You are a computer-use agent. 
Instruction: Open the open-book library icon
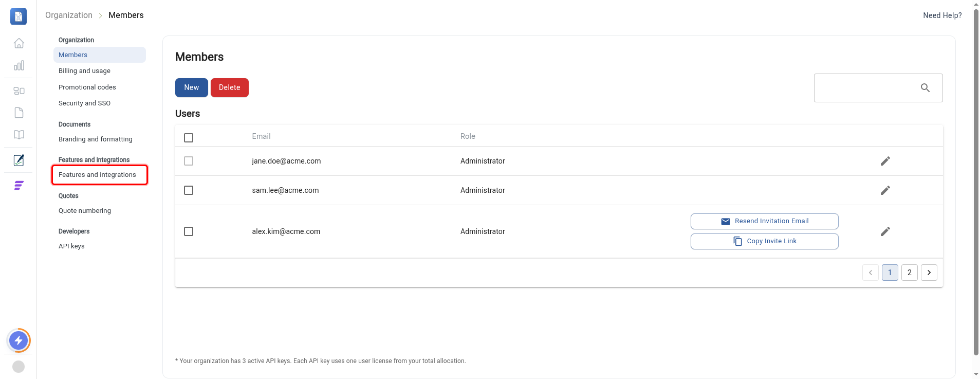19,135
